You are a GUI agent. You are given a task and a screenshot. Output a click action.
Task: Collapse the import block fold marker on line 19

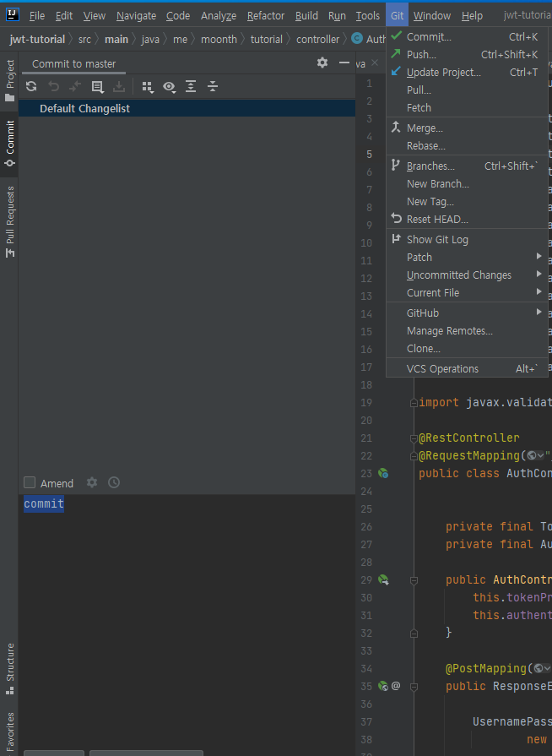pyautogui.click(x=414, y=403)
